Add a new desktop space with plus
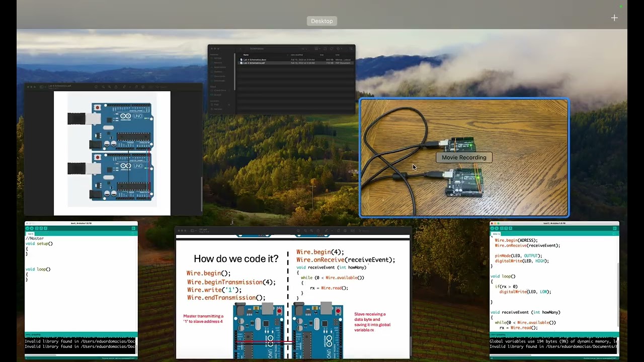Screen dimensions: 644x362 (614, 18)
